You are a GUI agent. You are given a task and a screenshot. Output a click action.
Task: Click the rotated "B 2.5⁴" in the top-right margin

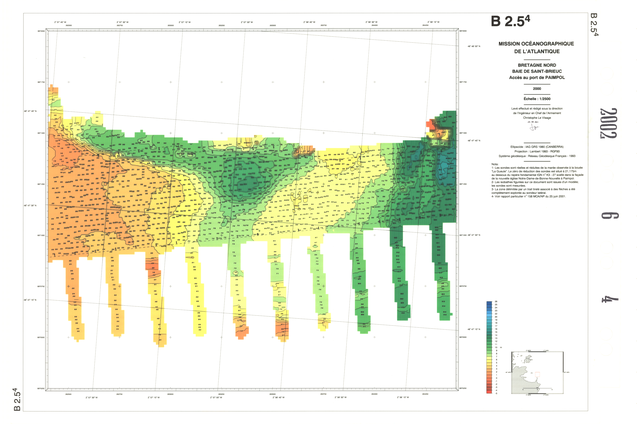[595, 26]
